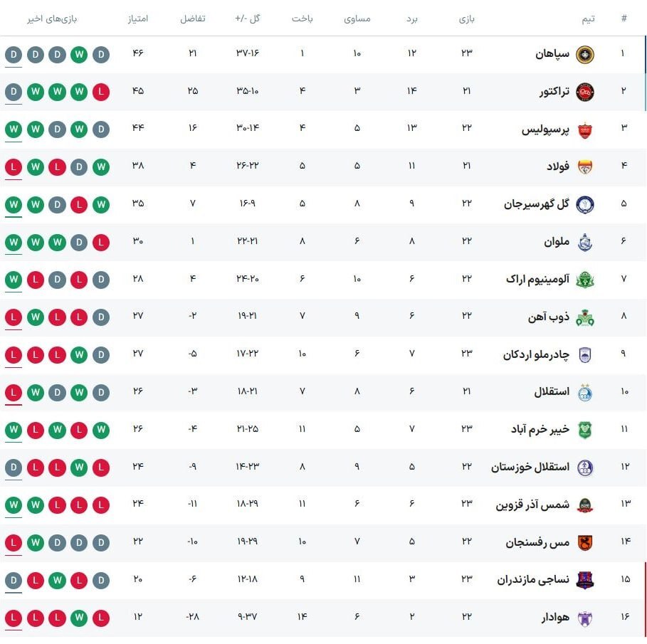
Task: Click Havadar's green W recent-match badge
Action: click(x=79, y=618)
